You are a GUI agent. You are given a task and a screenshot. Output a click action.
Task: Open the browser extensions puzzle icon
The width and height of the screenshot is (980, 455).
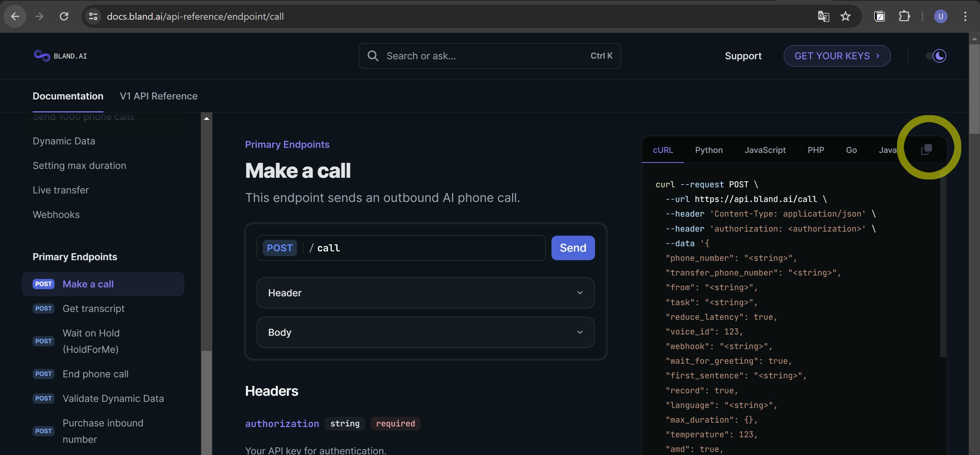(x=904, y=16)
